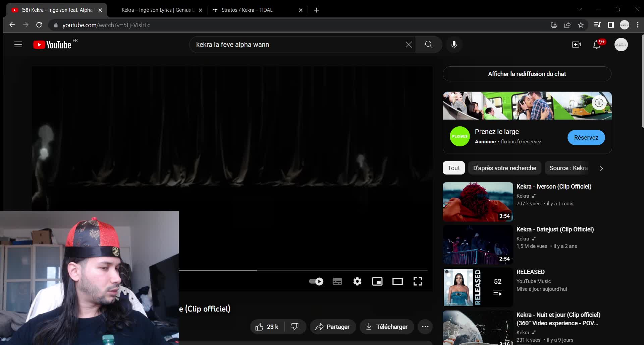Click the install app icon in the address bar
Screen dimensions: 644x345
tap(554, 25)
